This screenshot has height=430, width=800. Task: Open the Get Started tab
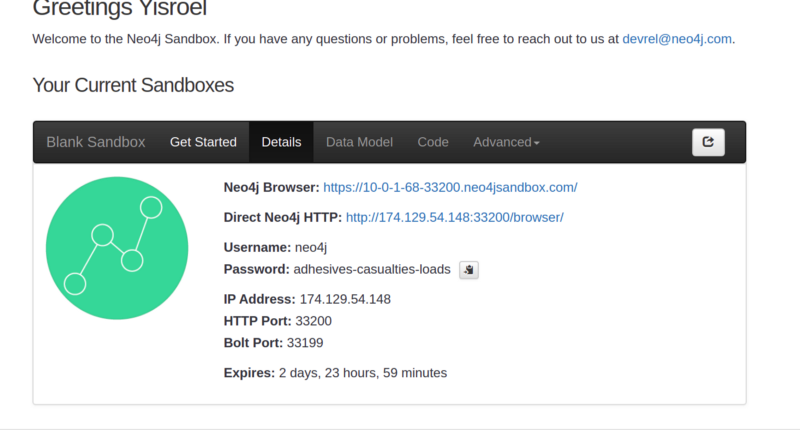[x=203, y=142]
